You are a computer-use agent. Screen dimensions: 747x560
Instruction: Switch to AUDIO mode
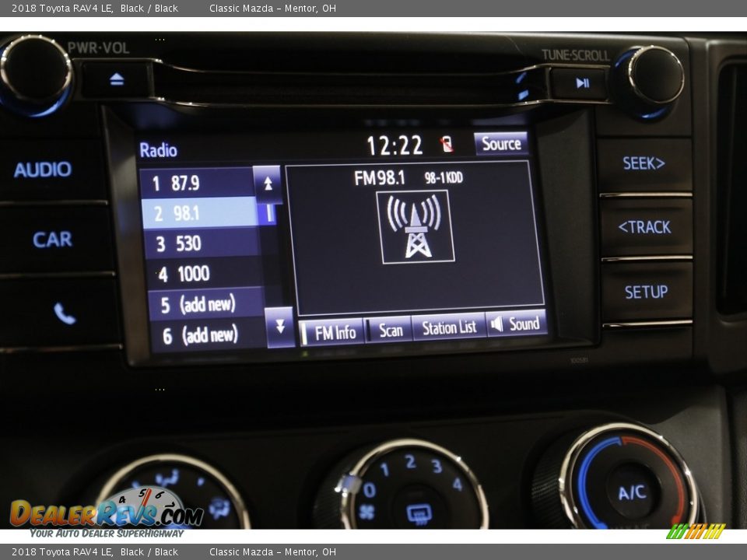(43, 170)
